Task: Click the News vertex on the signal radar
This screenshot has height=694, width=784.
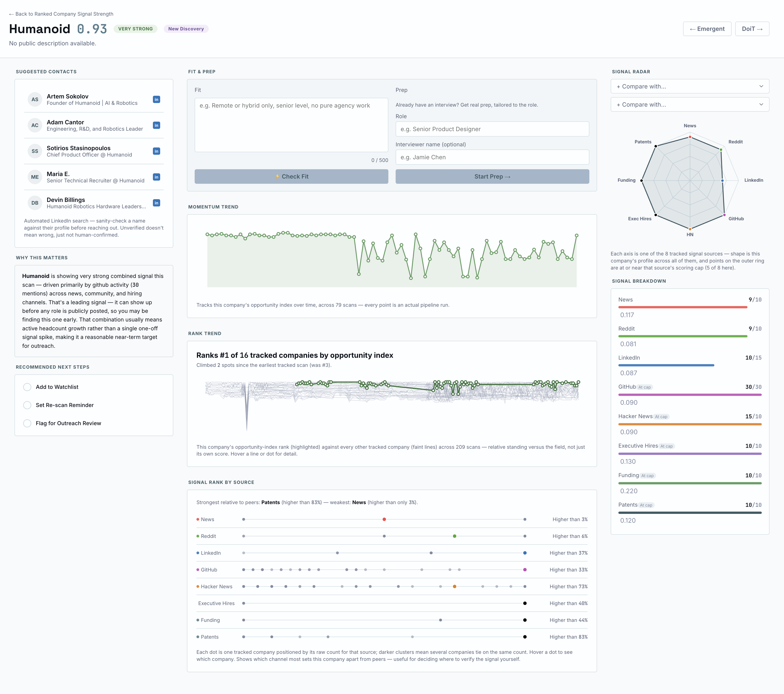Action: pos(690,137)
